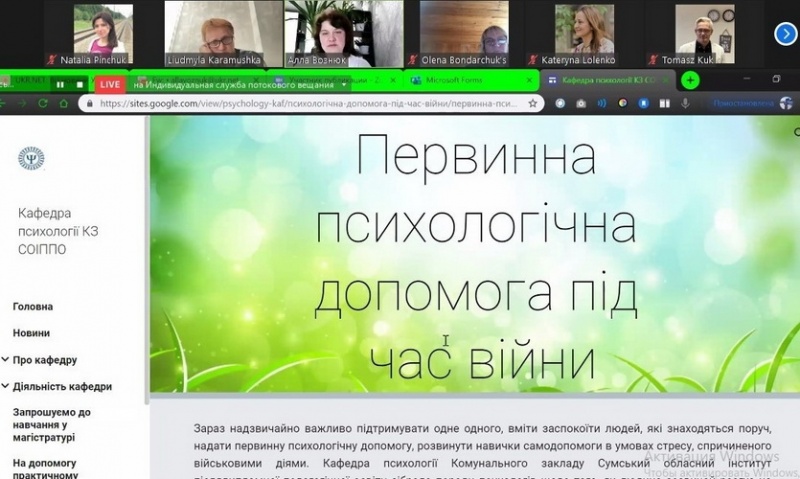800x479 pixels.
Task: Select Natalia Pinchuk's video thumbnail
Action: point(103,33)
